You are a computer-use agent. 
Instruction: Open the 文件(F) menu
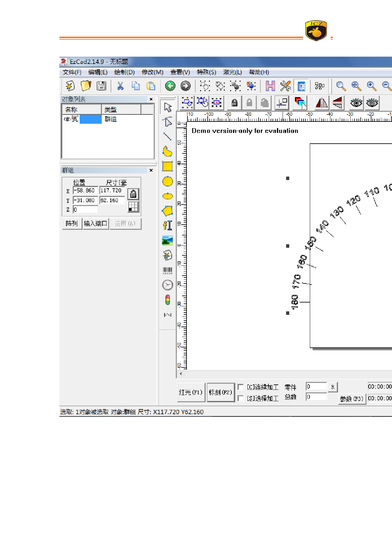click(x=72, y=72)
